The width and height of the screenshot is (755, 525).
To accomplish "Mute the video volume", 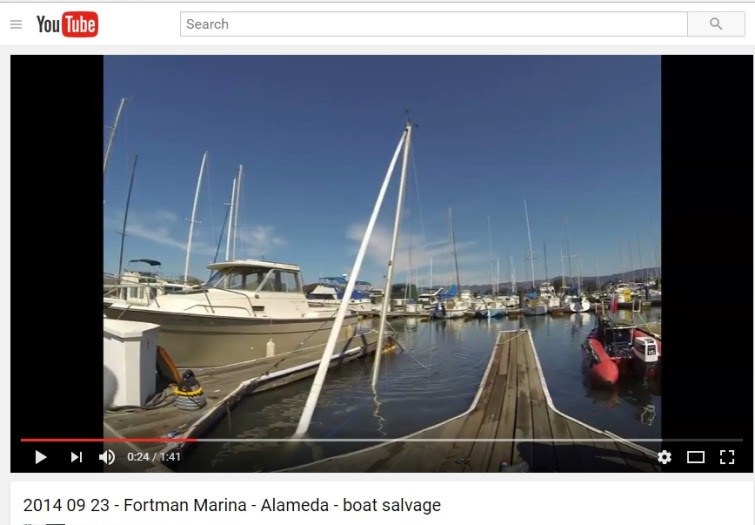I will point(107,457).
